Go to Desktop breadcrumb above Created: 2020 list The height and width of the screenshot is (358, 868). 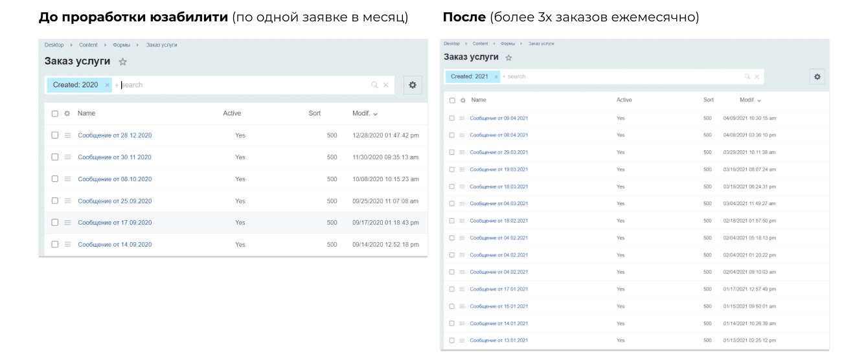pos(54,45)
